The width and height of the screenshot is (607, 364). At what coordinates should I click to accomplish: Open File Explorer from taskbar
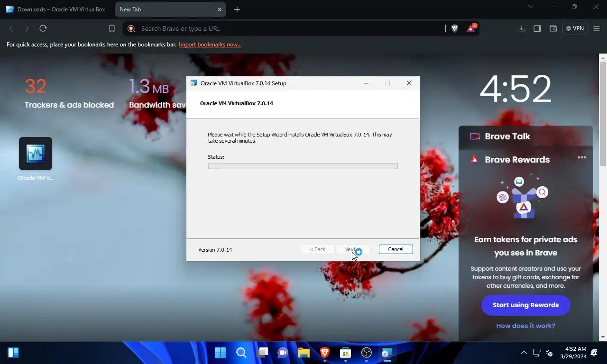[x=304, y=353]
